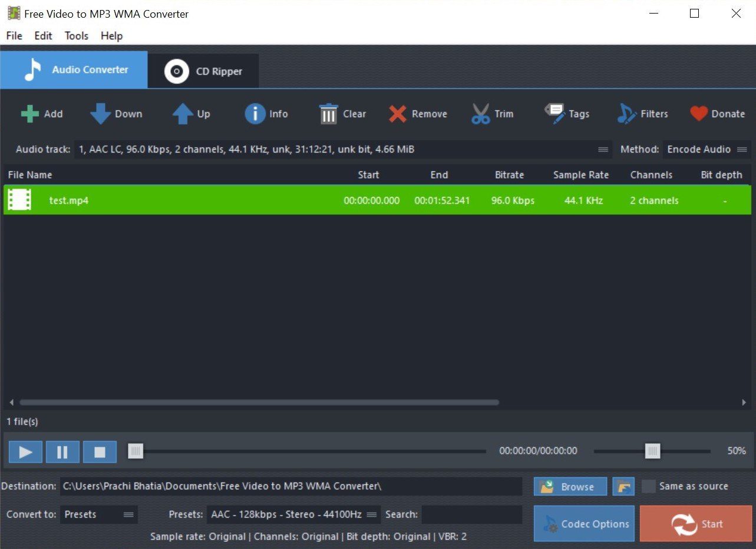Click the Donate heart icon

pyautogui.click(x=699, y=114)
